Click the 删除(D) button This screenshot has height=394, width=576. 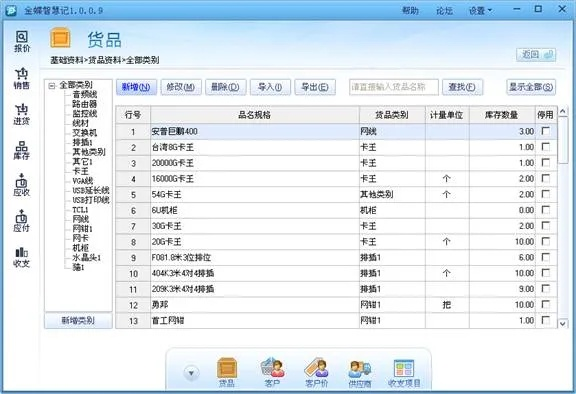tap(225, 87)
